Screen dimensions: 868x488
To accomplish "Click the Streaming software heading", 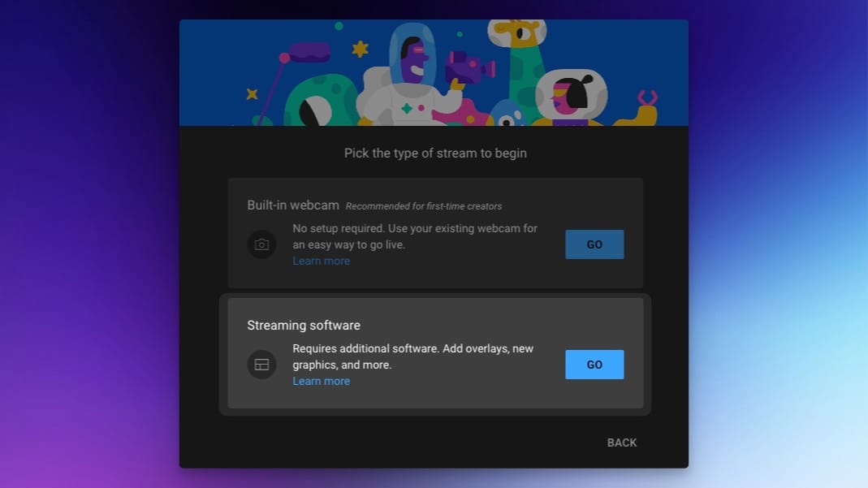I will pyautogui.click(x=303, y=325).
